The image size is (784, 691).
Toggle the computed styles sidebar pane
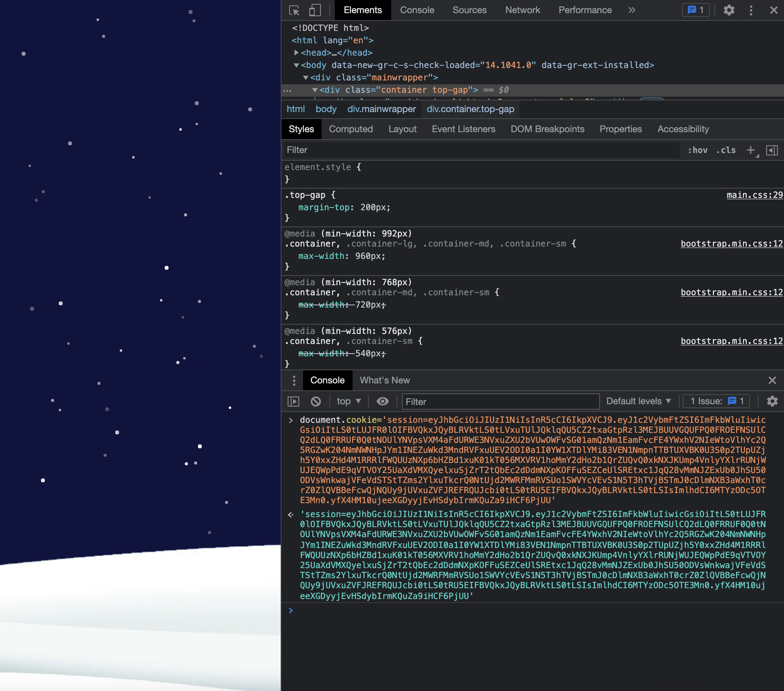772,150
